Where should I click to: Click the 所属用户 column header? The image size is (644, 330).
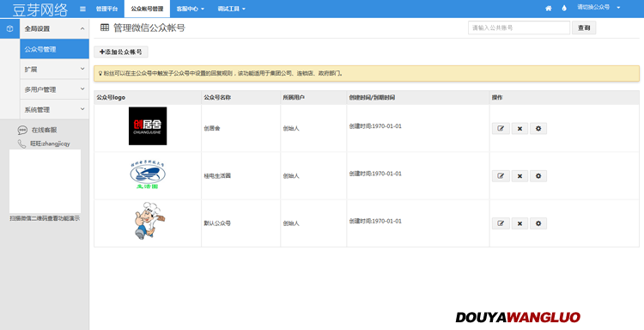point(294,97)
